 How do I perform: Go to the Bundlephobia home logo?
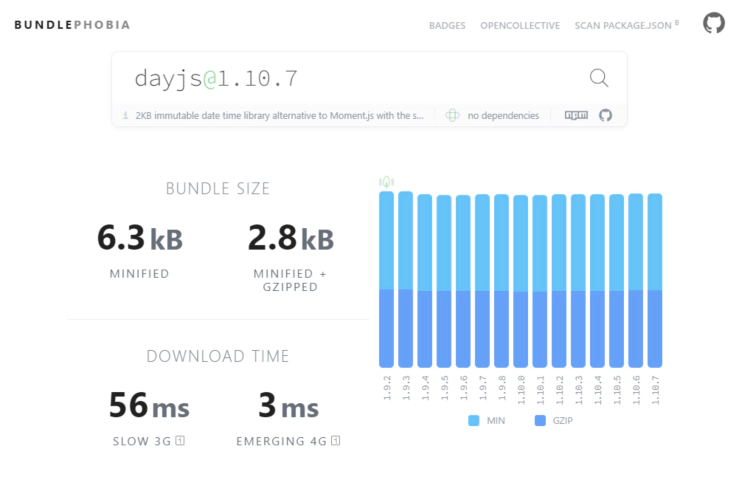point(72,25)
